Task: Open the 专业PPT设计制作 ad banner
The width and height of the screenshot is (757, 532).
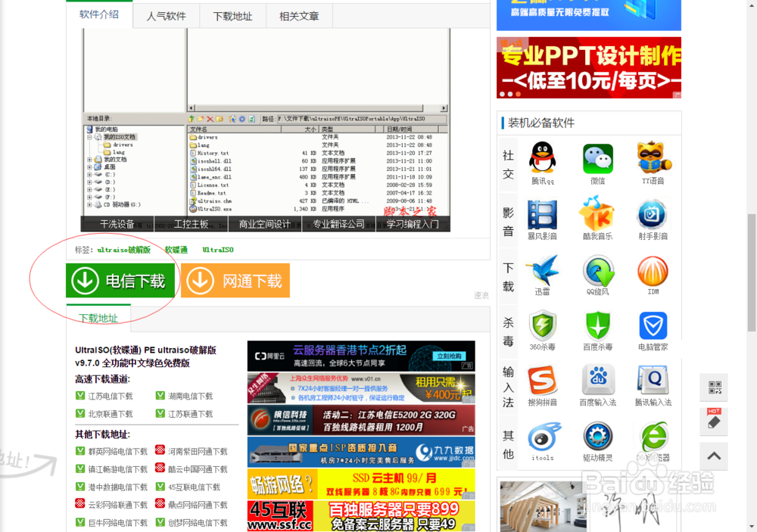Action: click(588, 67)
